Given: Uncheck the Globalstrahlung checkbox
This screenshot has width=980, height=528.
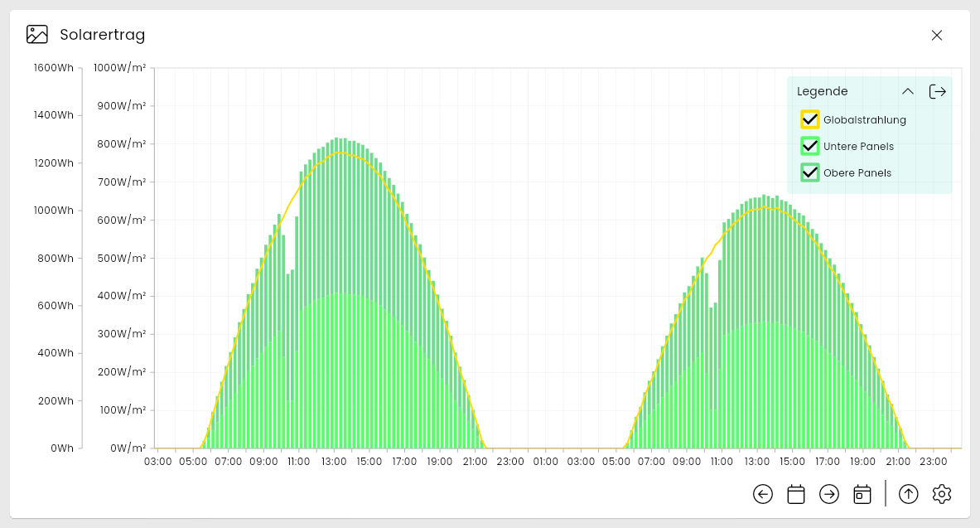Looking at the screenshot, I should (809, 119).
